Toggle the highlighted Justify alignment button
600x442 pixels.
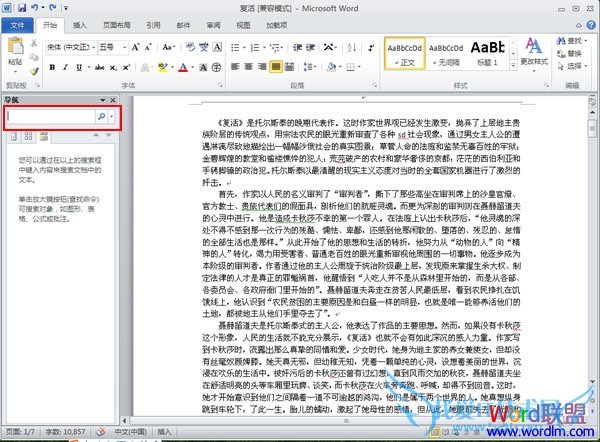[x=276, y=67]
